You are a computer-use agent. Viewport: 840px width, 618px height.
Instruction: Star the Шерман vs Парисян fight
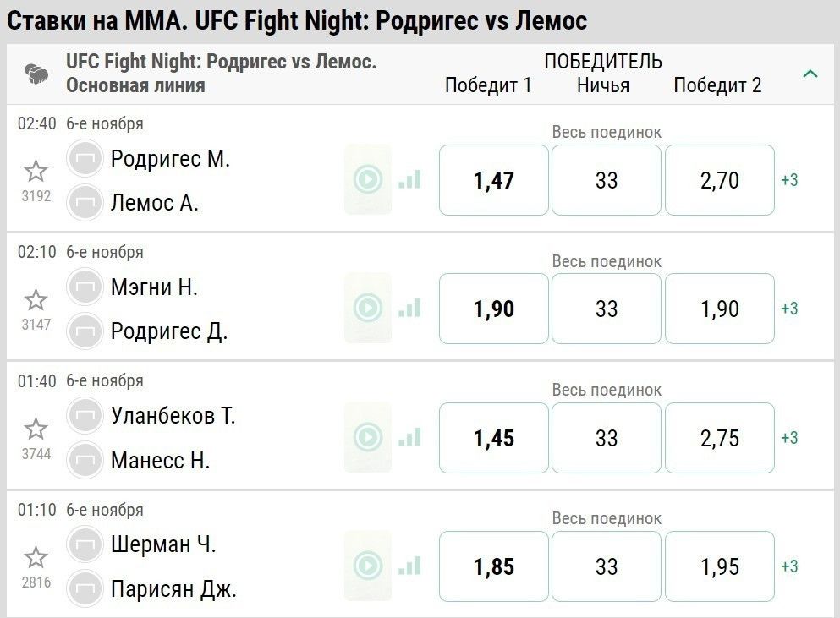click(36, 557)
